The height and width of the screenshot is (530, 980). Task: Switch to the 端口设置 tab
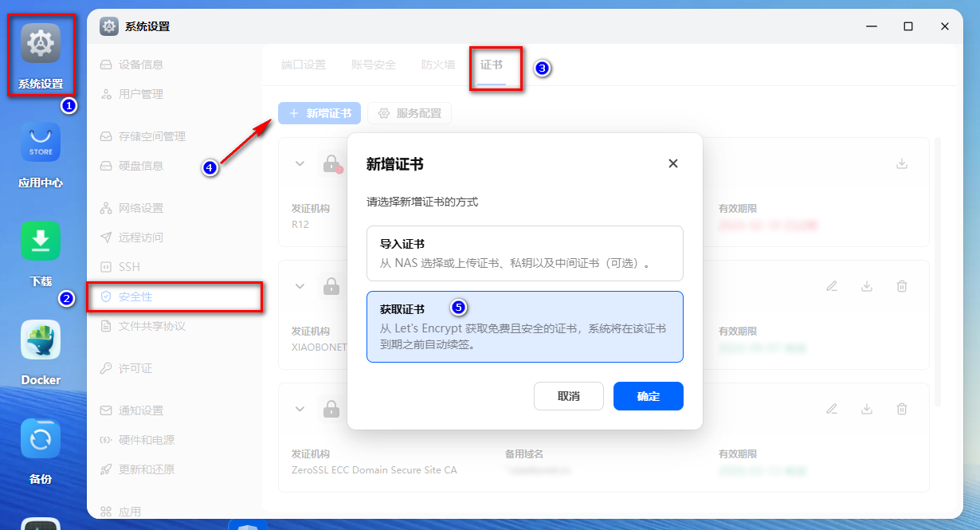coord(304,65)
